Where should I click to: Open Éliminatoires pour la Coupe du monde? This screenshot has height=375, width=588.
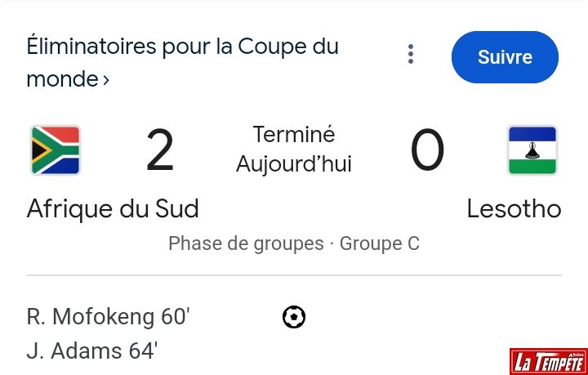click(x=182, y=47)
